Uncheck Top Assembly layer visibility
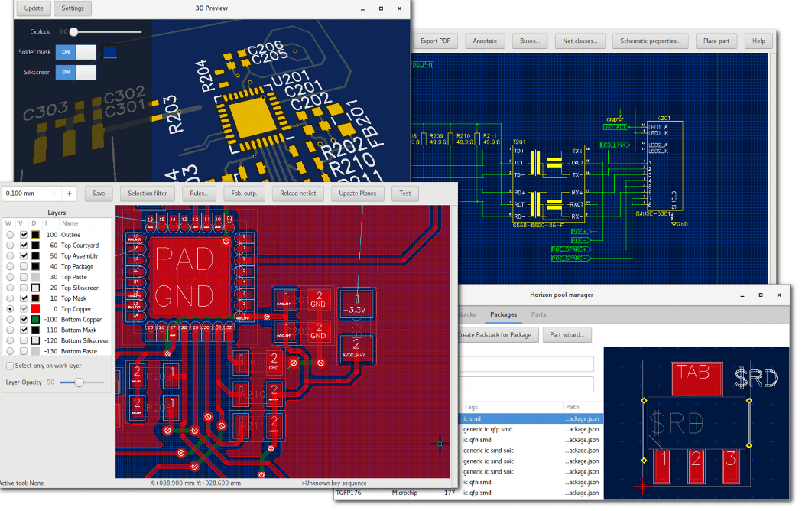The image size is (812, 511). tap(24, 256)
